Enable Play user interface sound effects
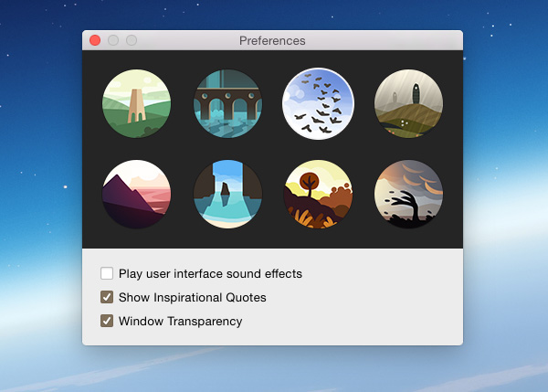 [x=107, y=273]
